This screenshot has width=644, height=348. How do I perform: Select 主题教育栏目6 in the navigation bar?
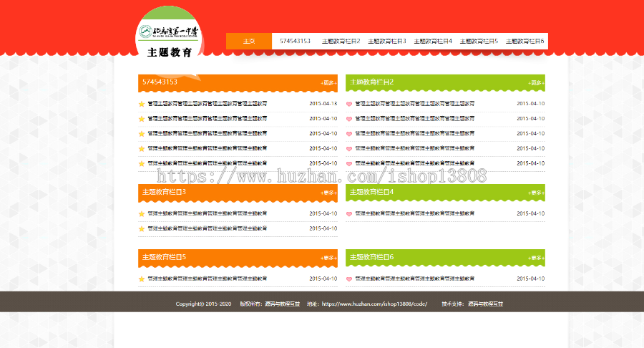tap(525, 41)
